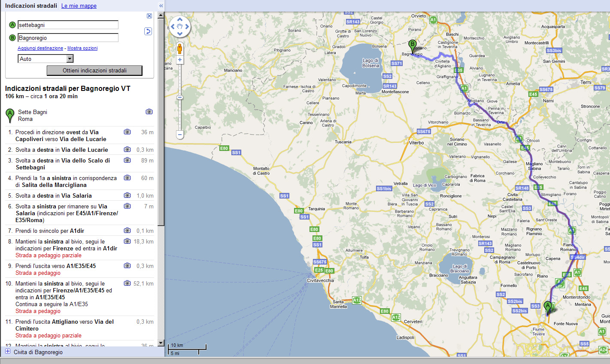Close the directions form with X icon

coord(149,16)
